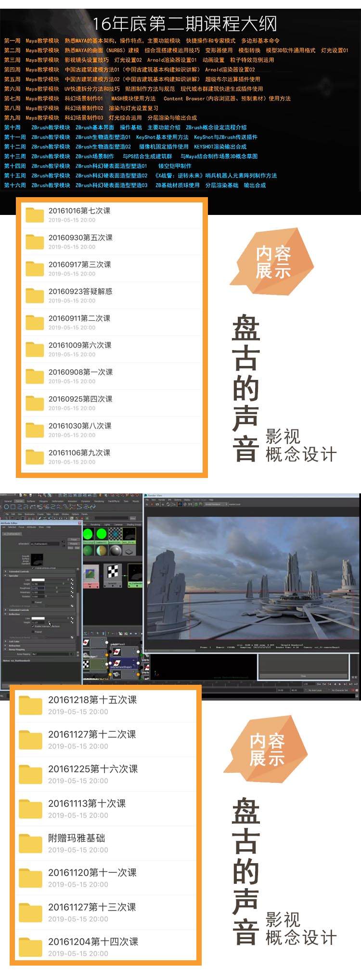
Task: Expand the Exit Color section
Action: point(5,641)
